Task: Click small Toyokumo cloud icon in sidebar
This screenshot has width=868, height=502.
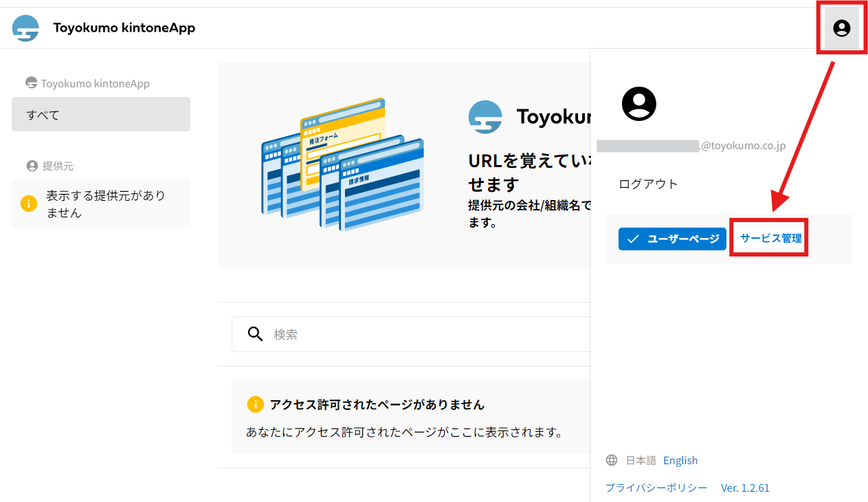Action: pos(31,83)
